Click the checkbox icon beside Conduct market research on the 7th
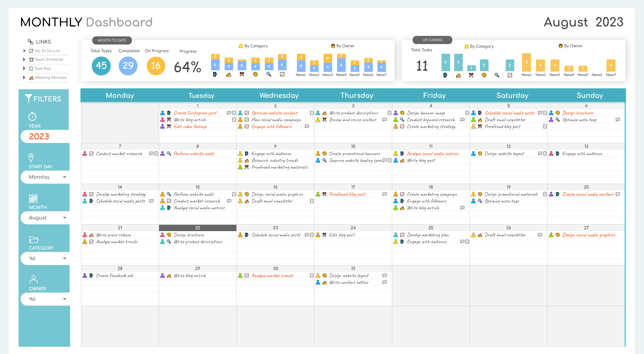Viewport: 644px width, 354px height. pyautogui.click(x=91, y=153)
